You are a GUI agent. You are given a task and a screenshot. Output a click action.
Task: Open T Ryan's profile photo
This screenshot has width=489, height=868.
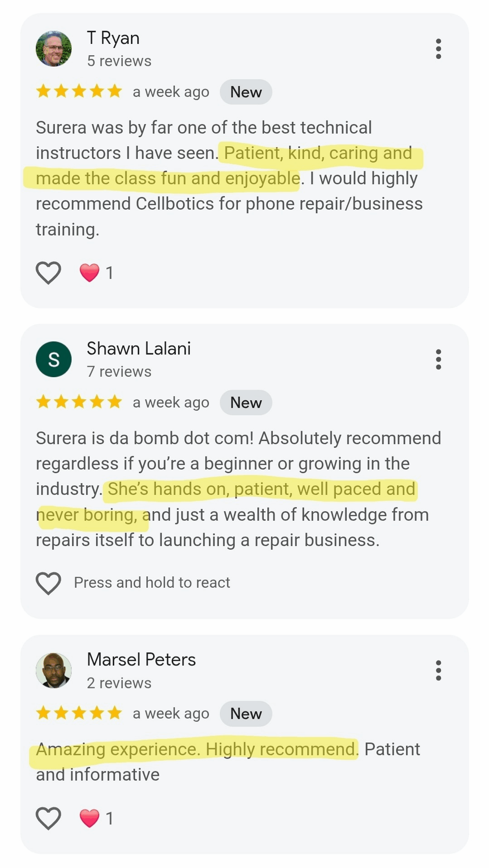54,49
